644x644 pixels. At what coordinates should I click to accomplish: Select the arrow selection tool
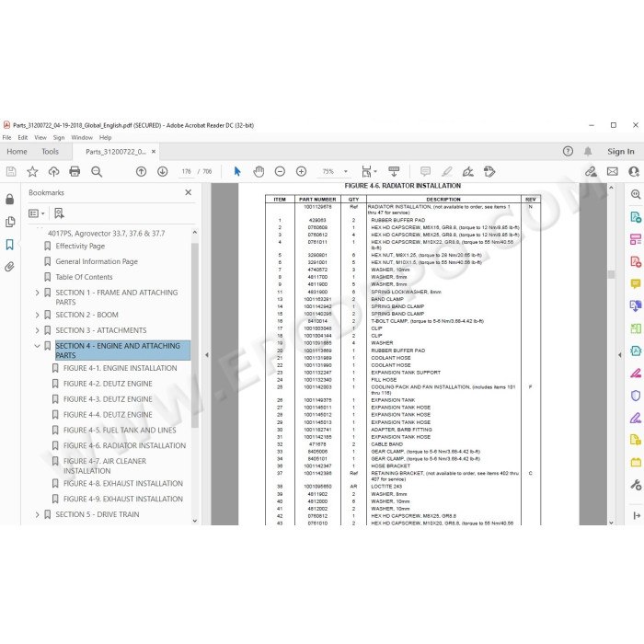tap(237, 172)
